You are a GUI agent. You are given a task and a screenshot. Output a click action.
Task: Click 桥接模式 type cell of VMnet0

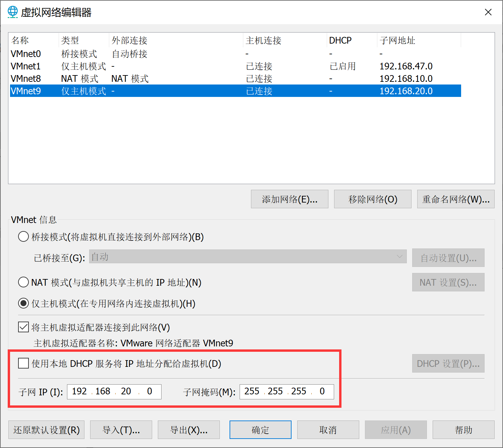point(79,54)
